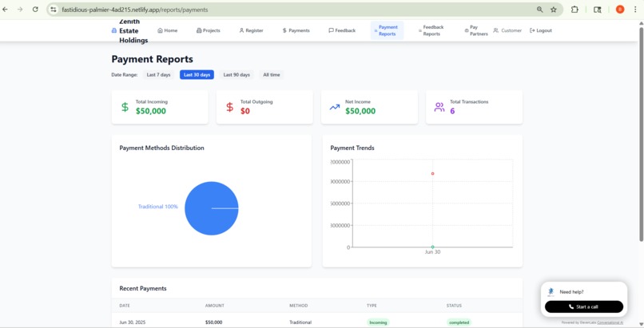The width and height of the screenshot is (644, 328).
Task: Click the scrollbar down arrow
Action: coord(641,324)
